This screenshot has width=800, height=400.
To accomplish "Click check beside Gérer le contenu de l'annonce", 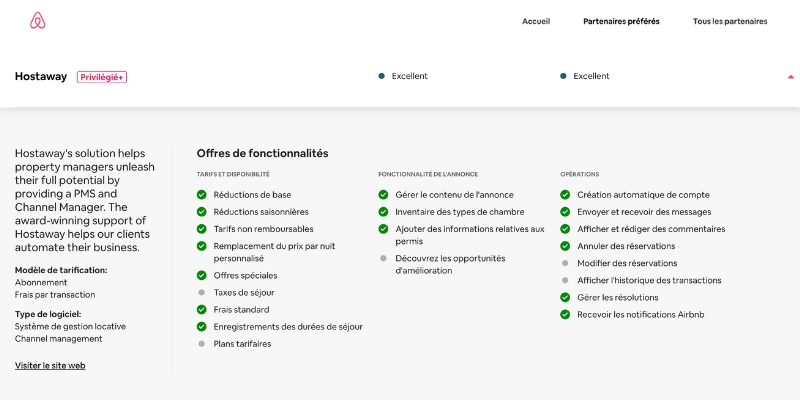I will [383, 194].
